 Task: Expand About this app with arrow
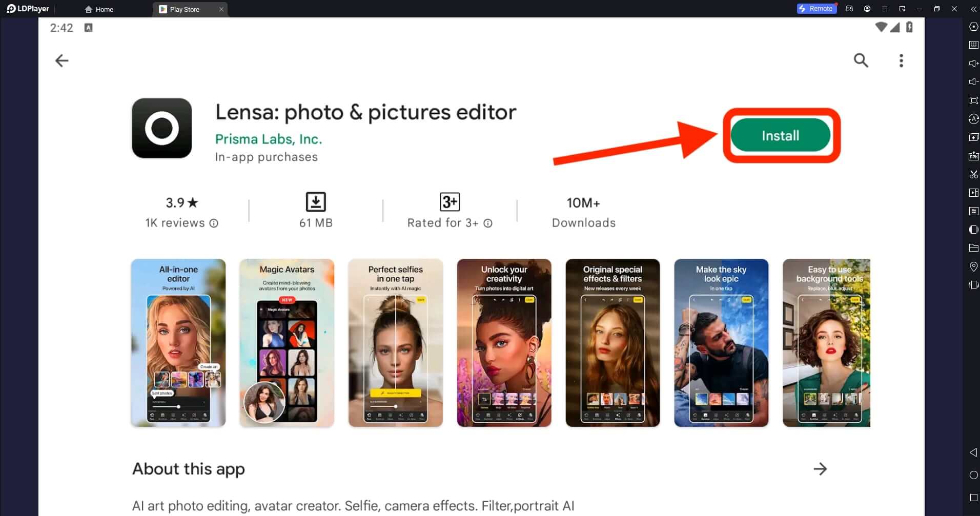[x=820, y=469]
